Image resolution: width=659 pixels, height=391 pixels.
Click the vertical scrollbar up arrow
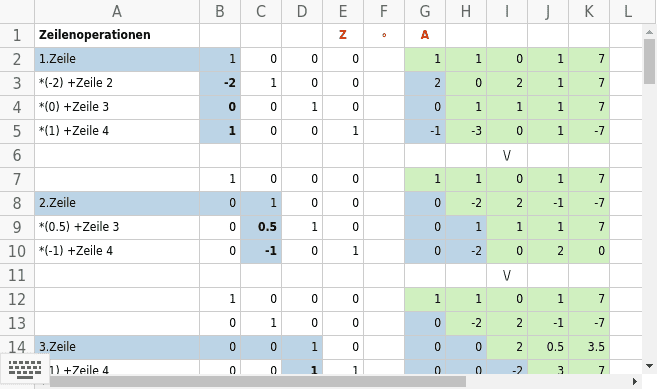[649, 32]
